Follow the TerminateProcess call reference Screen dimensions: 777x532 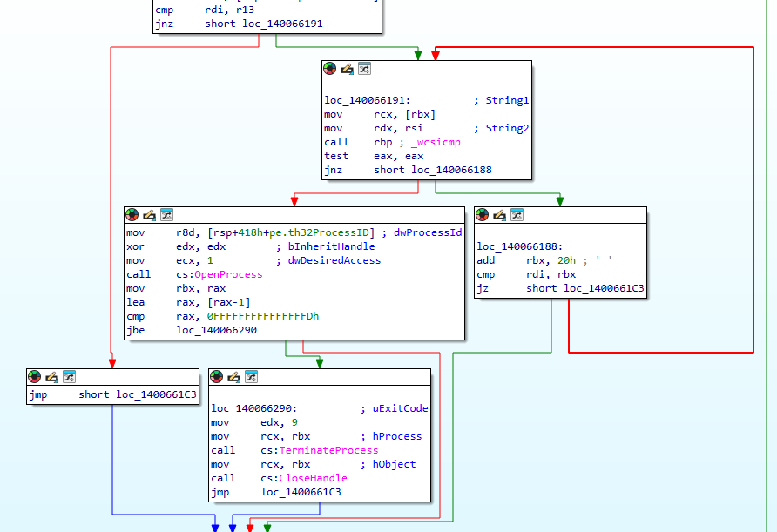pyautogui.click(x=328, y=450)
